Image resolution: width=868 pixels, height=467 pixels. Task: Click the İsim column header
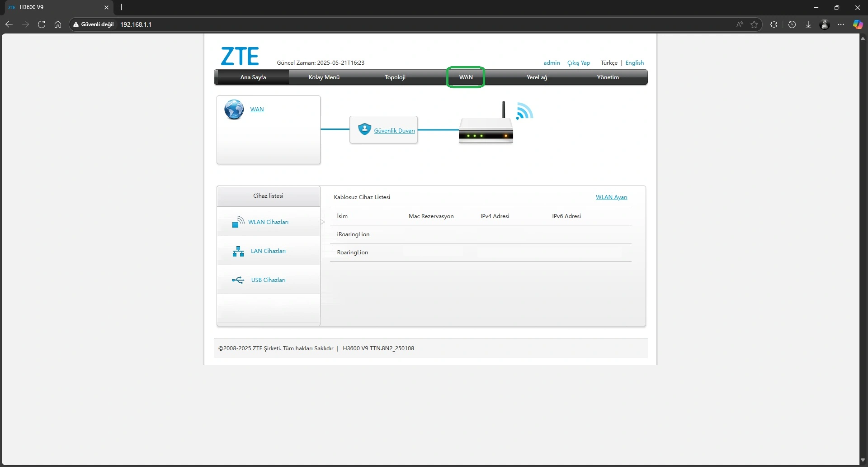coord(342,216)
